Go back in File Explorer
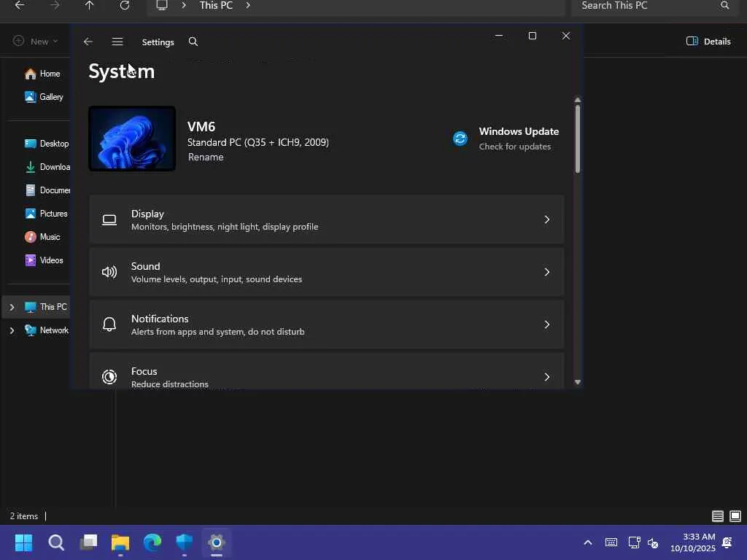The width and height of the screenshot is (747, 560). [20, 5]
